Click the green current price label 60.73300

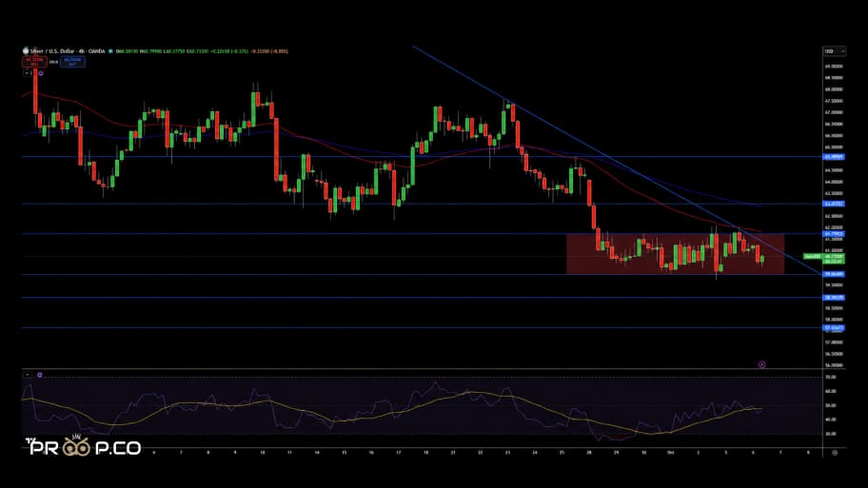[x=834, y=257]
